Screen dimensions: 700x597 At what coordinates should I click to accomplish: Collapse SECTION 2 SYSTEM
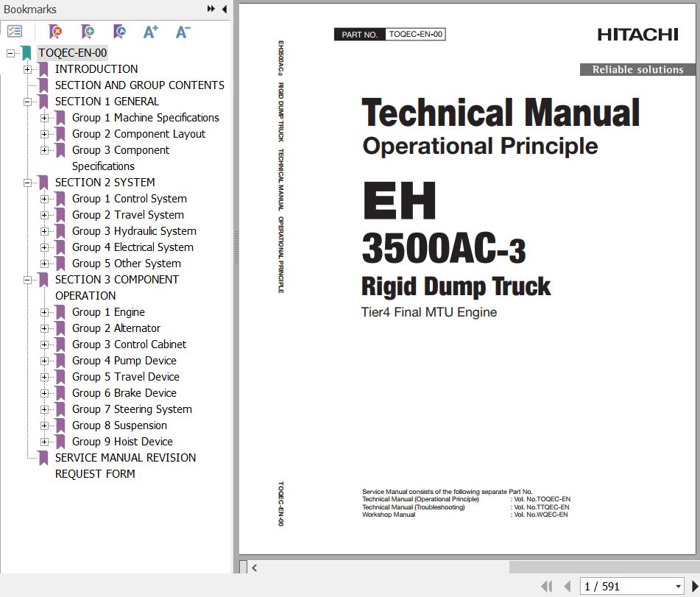point(28,183)
